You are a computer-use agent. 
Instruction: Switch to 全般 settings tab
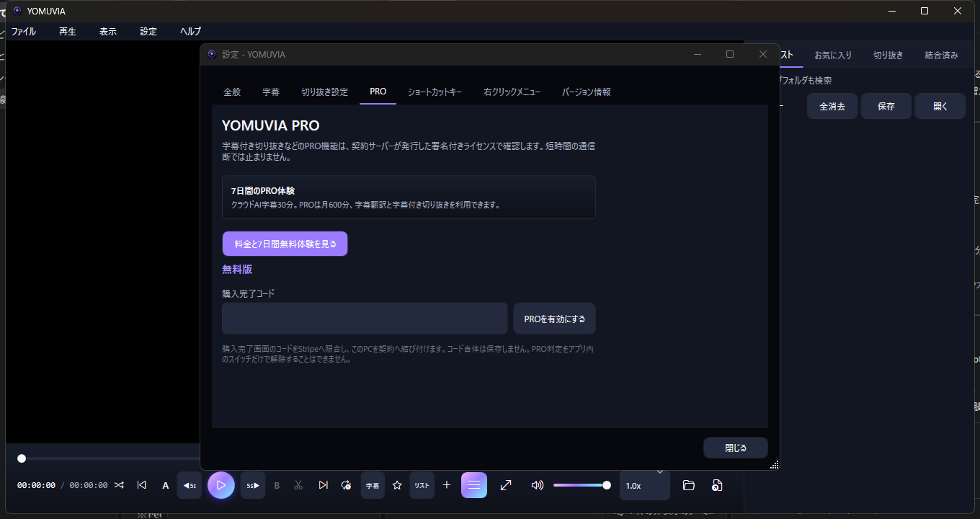click(x=232, y=92)
